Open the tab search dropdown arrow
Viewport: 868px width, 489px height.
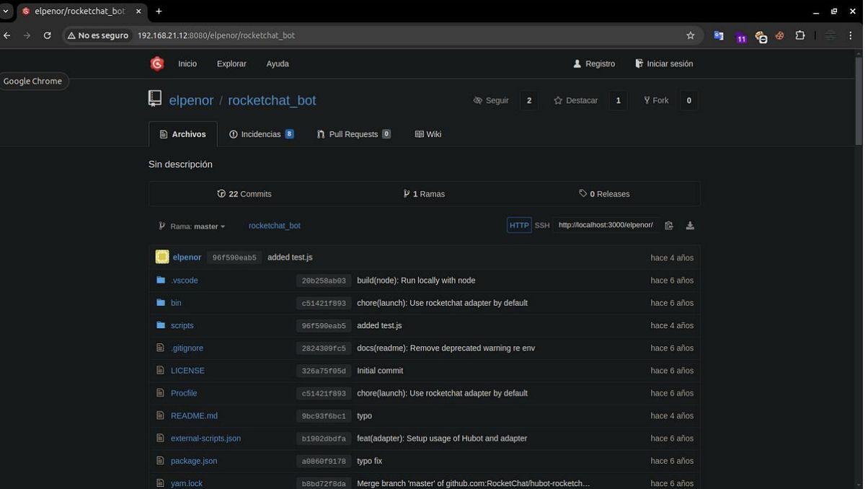[6, 12]
